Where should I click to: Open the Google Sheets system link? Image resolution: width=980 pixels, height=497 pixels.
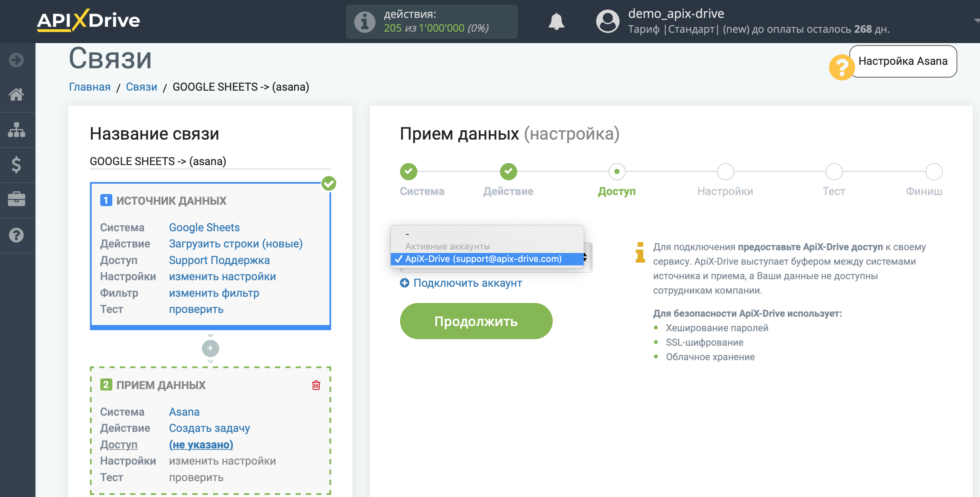pos(204,227)
